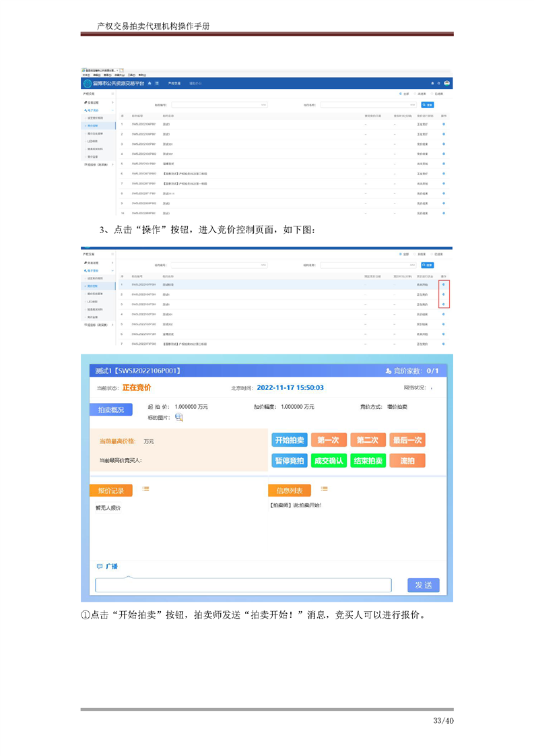Click the list icon beside 信息列表
This screenshot has width=534, height=756.
(324, 489)
